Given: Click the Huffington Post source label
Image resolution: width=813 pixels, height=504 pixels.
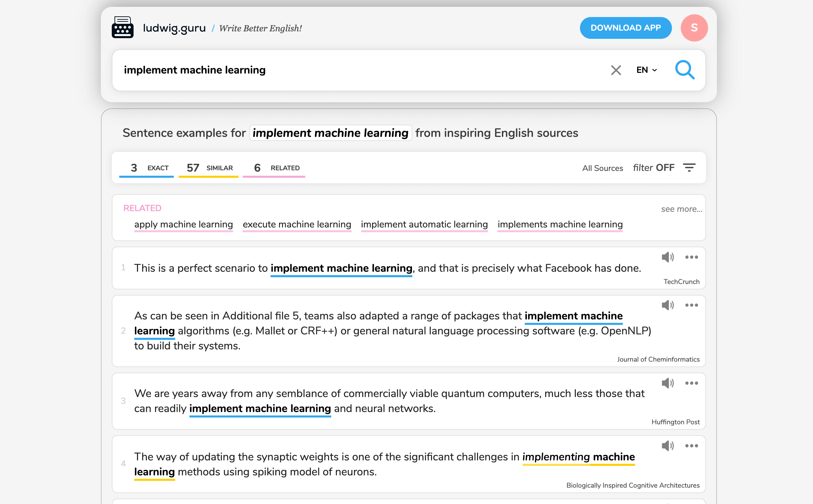Looking at the screenshot, I should point(675,422).
